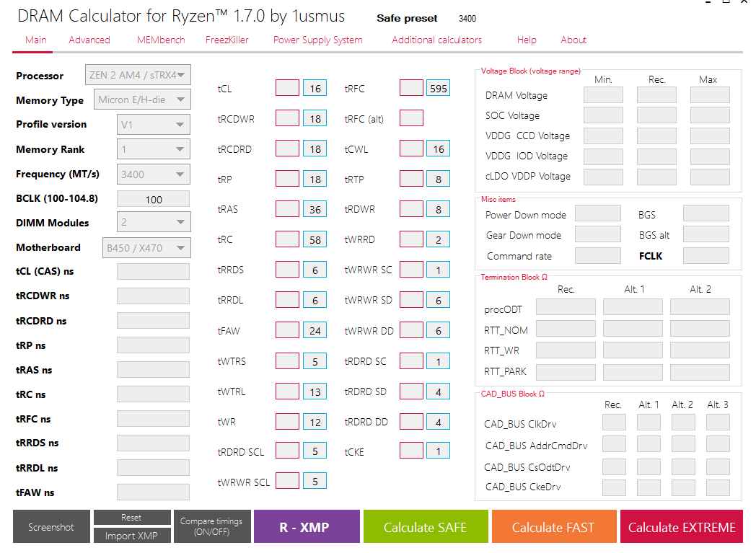Click the Reset button
This screenshot has height=553, width=756.
[131, 518]
